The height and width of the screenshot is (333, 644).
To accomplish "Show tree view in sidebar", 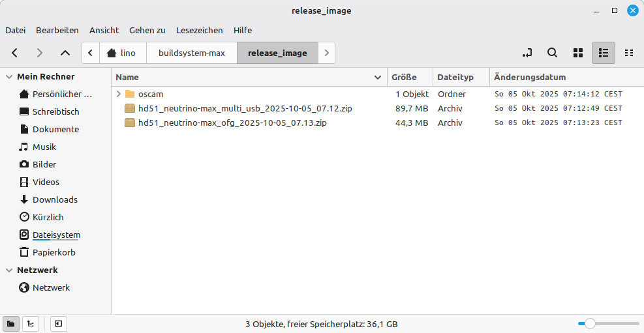I will [30, 323].
